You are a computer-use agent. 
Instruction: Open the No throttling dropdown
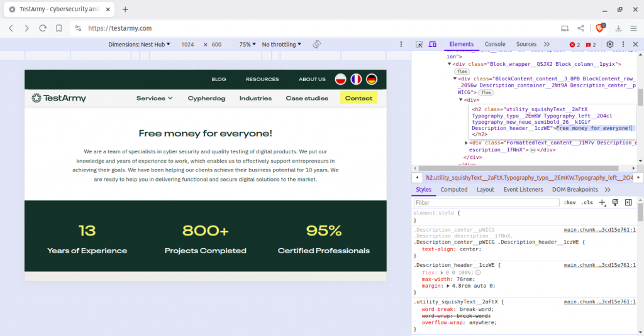pos(281,45)
